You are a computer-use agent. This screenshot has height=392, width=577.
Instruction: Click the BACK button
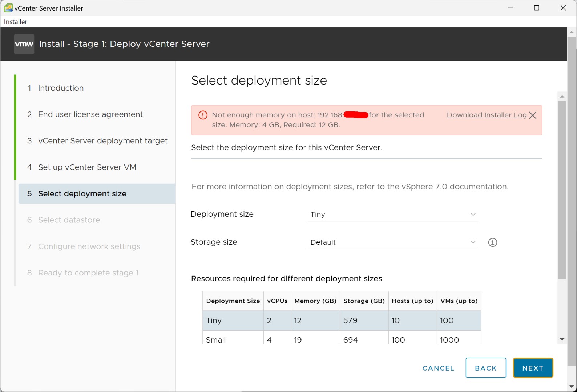tap(486, 368)
